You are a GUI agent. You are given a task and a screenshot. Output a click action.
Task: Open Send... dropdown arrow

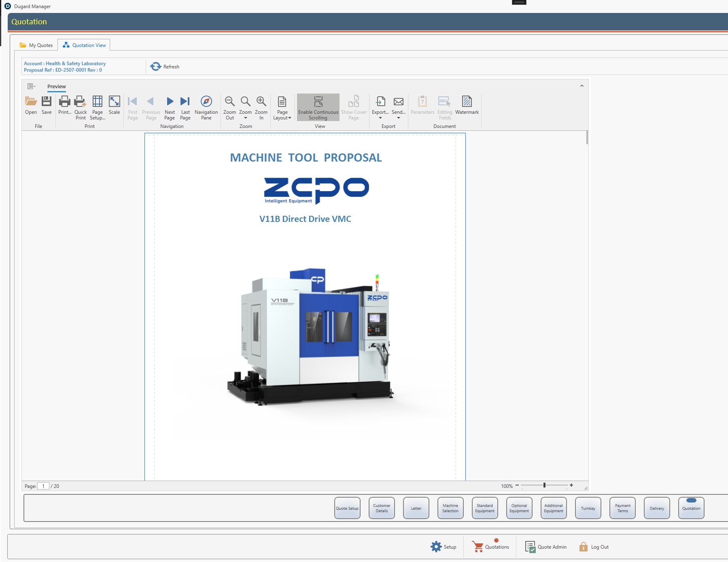click(399, 118)
